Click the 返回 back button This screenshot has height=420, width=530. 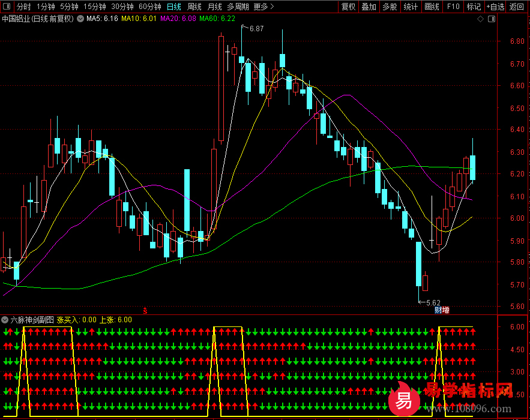[x=516, y=7]
